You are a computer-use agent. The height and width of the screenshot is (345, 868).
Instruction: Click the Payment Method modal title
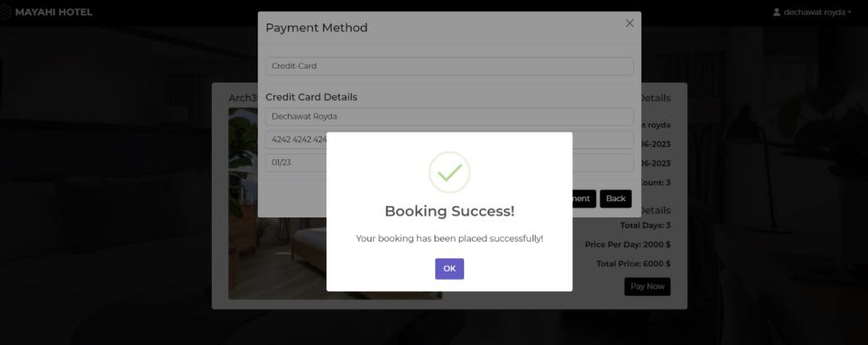317,28
